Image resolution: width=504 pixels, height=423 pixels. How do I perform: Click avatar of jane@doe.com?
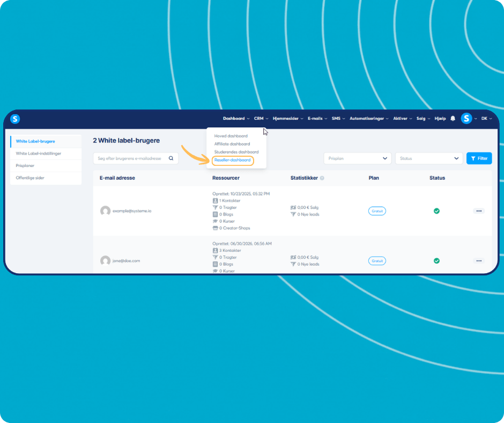pos(106,261)
